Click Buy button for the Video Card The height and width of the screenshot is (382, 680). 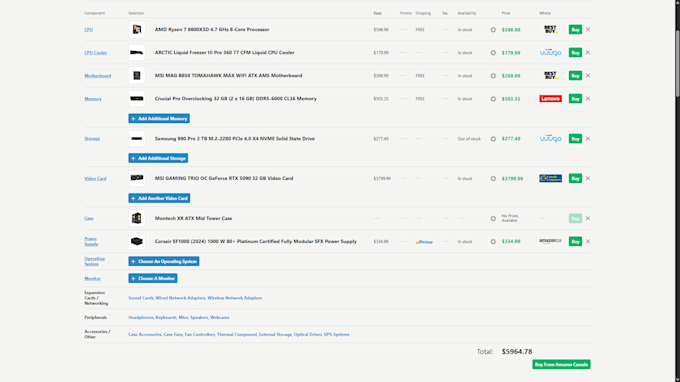coord(575,178)
